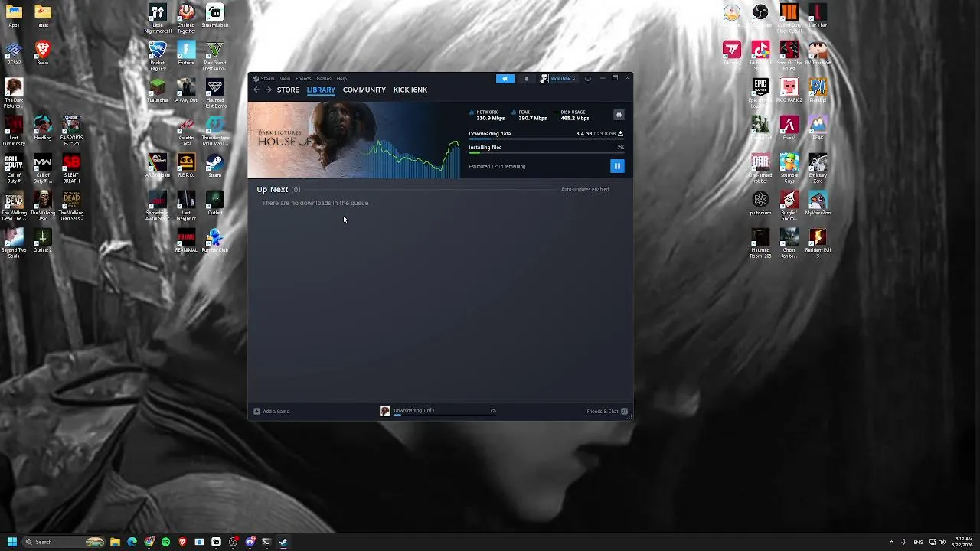Open the Games menu
Viewport: 980px width, 551px height.
(324, 78)
